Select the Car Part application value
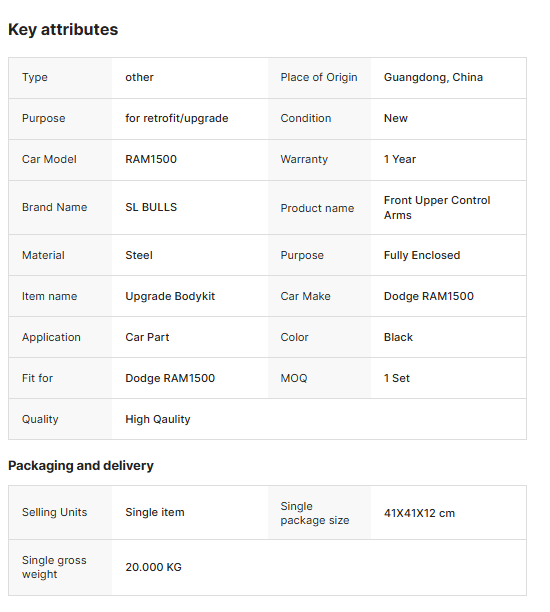The height and width of the screenshot is (612, 550). (x=147, y=337)
